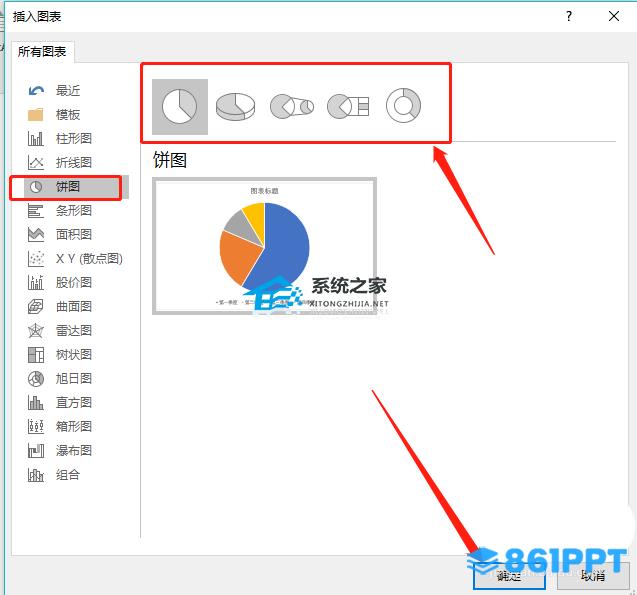The width and height of the screenshot is (637, 595).
Task: Choose the 3-D Pie chart subtype
Action: click(x=235, y=106)
